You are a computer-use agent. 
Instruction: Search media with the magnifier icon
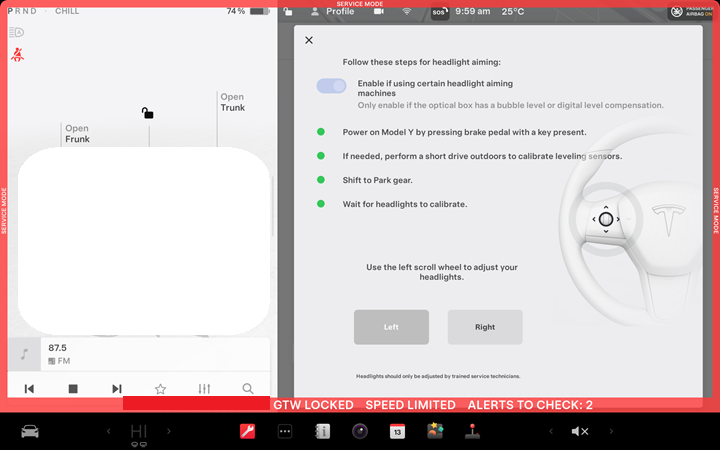248,389
